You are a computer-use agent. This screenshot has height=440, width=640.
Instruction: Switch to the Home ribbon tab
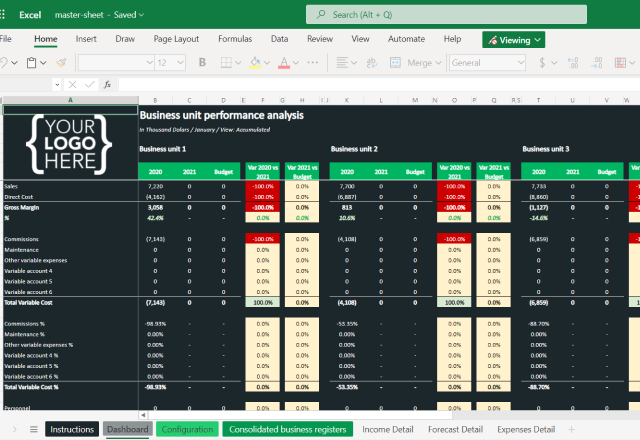(46, 39)
